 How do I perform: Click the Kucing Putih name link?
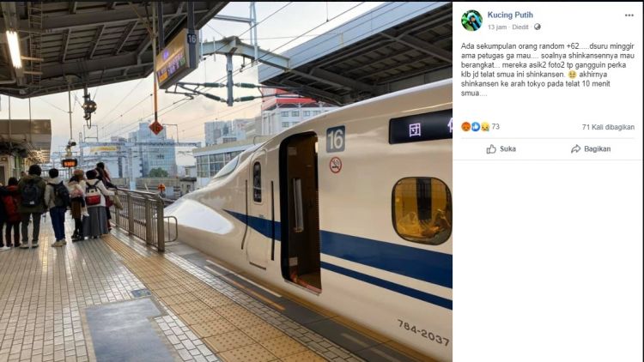coord(510,15)
